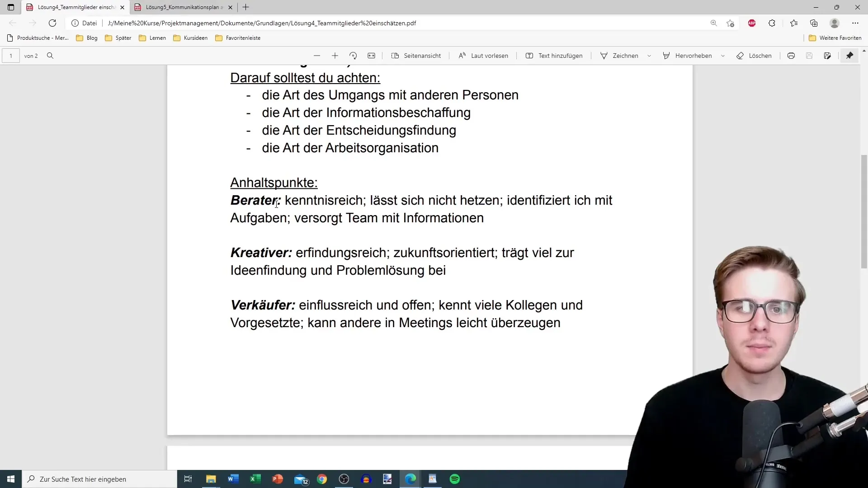Screen dimensions: 868x488
Task: Close the Lösung4_Teammitglieder tab
Action: pyautogui.click(x=122, y=7)
